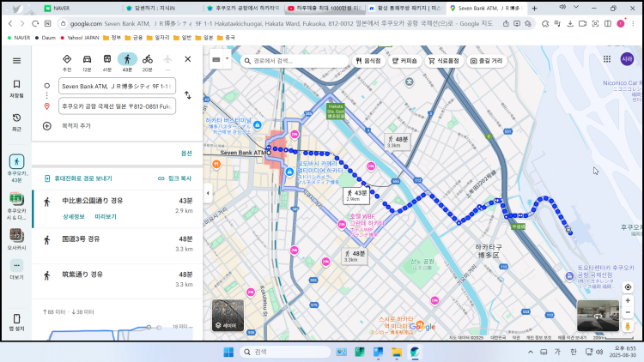Swap origin and destination arrows
The width and height of the screenshot is (644, 362).
click(188, 95)
